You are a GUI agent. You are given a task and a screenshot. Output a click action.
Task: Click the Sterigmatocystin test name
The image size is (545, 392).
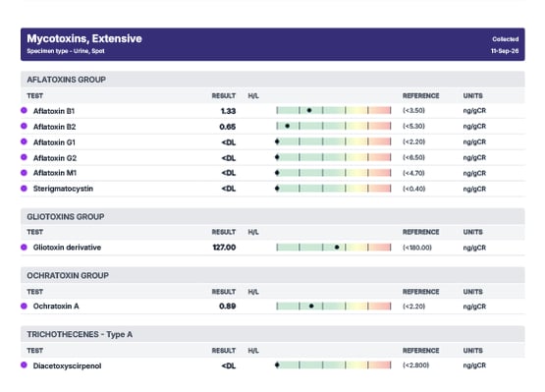[63, 189]
